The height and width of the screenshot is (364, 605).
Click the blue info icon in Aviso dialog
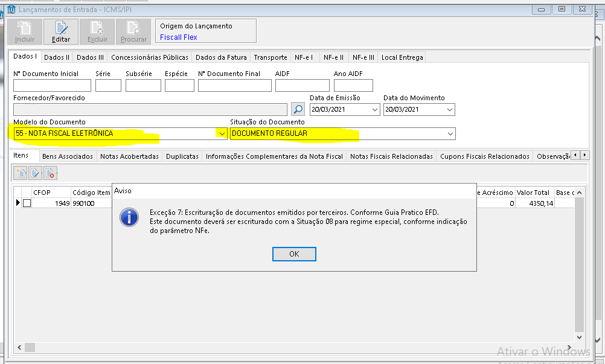pos(129,217)
